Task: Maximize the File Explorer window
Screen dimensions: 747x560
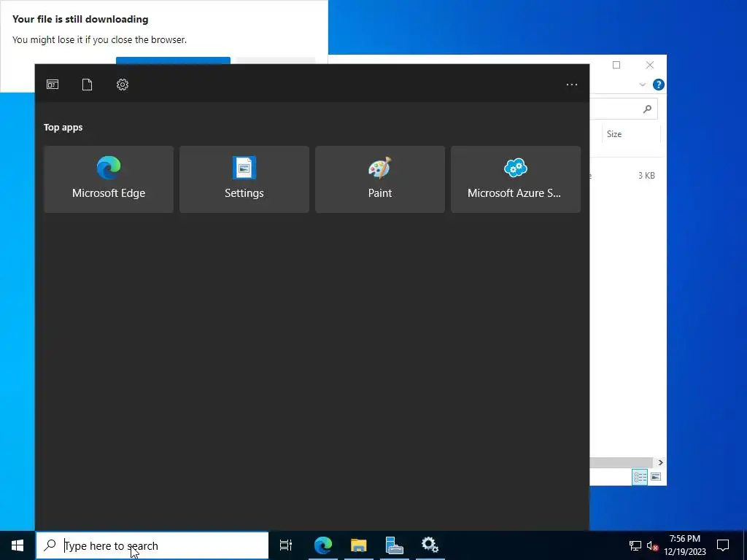Action: pos(616,65)
